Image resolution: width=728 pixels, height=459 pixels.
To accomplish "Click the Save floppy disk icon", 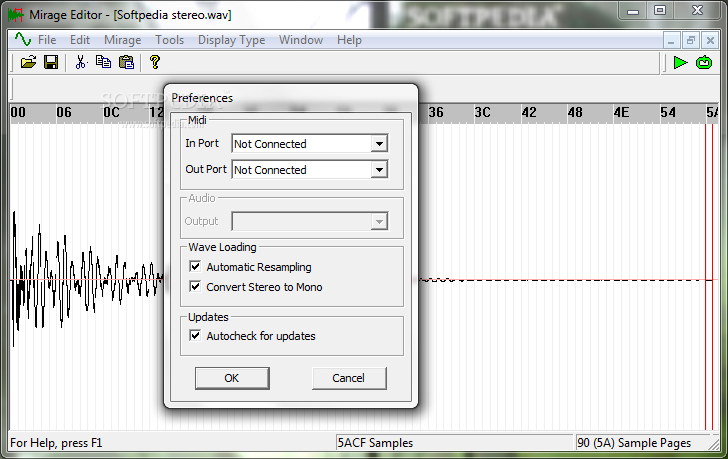I will click(51, 62).
